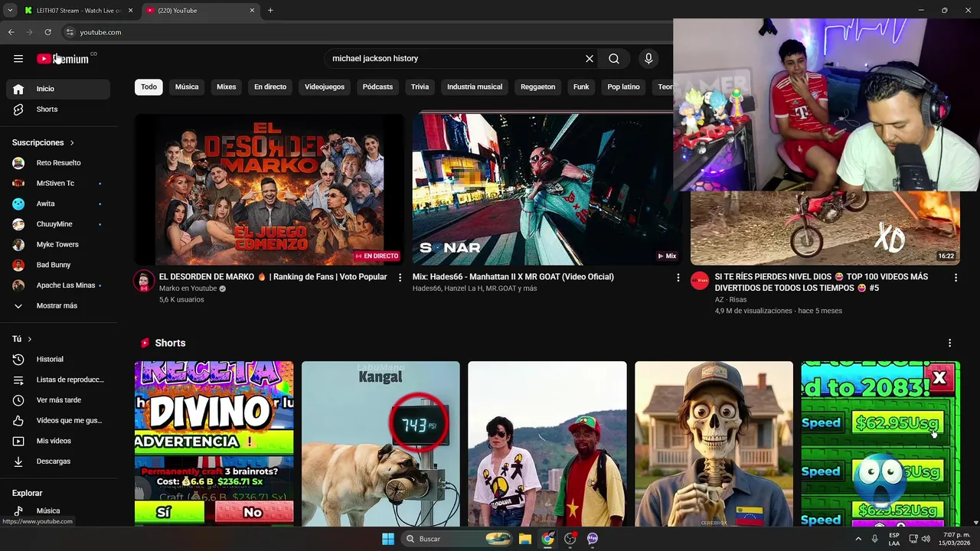Expand Mostrar más subscriptions list
This screenshot has height=551, width=980.
(x=58, y=306)
